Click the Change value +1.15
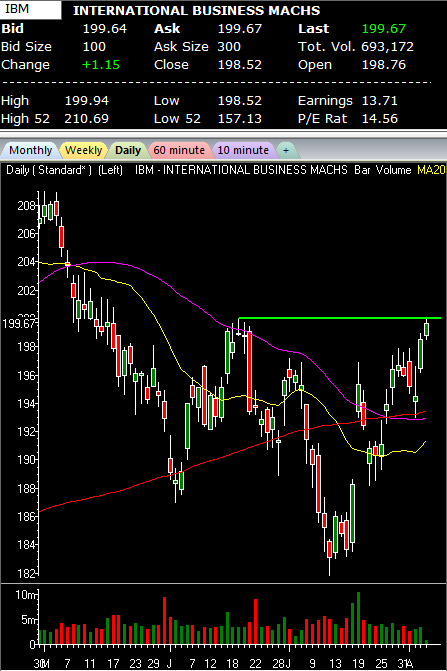This screenshot has width=447, height=671. click(101, 65)
